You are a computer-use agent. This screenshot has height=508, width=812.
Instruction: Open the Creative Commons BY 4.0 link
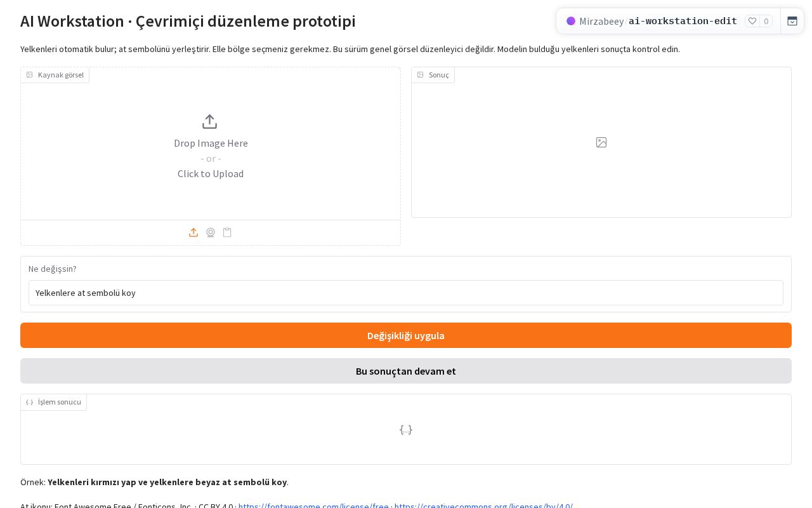[x=483, y=506]
